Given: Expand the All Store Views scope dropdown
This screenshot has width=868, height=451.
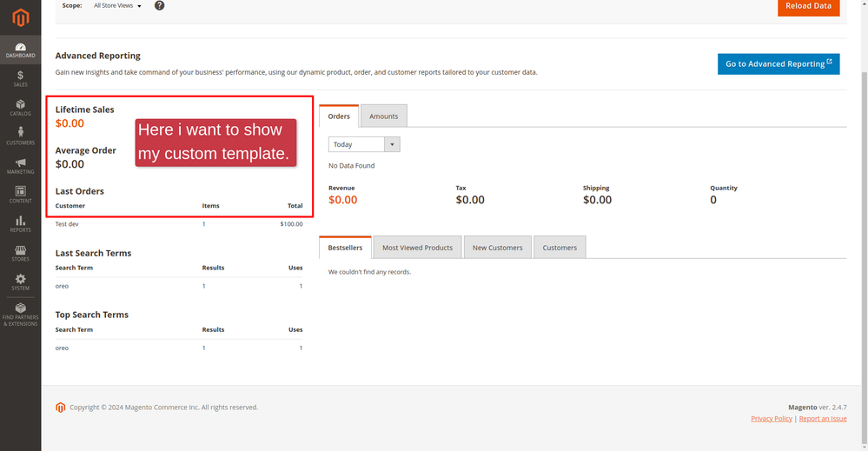Looking at the screenshot, I should [117, 6].
